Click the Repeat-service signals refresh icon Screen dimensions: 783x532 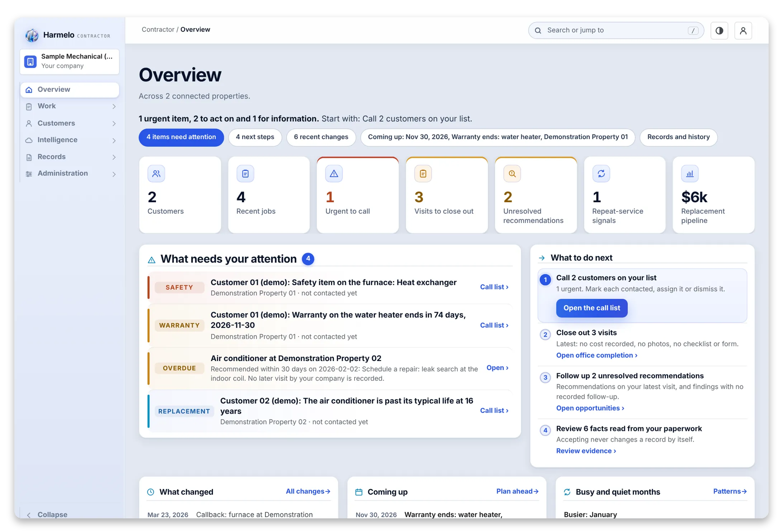pos(601,174)
